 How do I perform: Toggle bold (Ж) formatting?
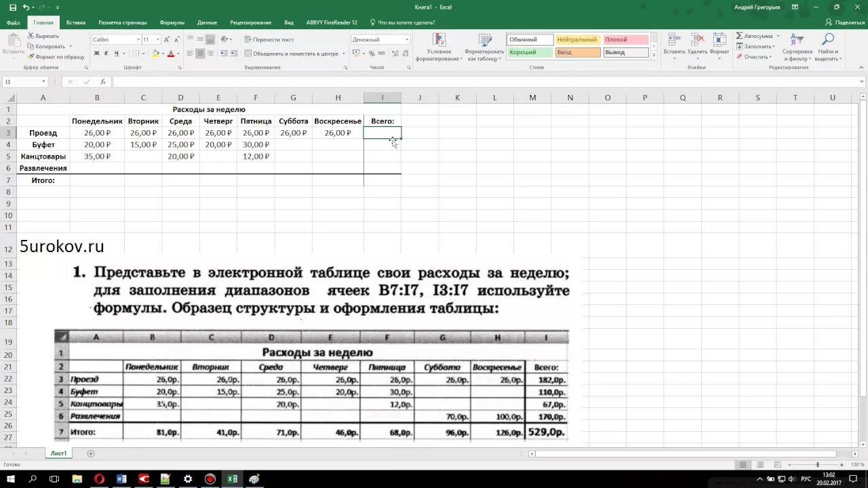(x=96, y=54)
